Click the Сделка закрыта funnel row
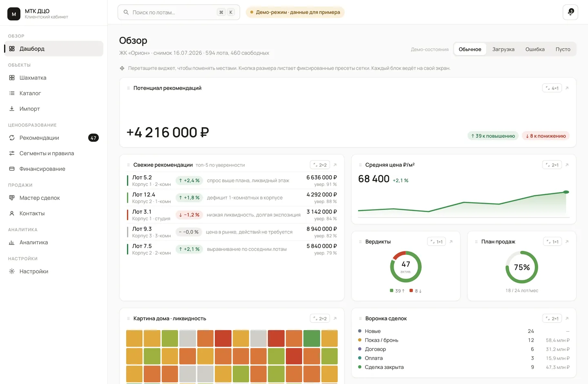Viewport: 588px width, 384px height. [x=464, y=367]
